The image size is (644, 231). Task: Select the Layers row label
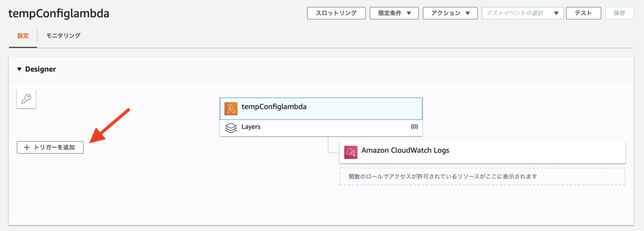[251, 127]
